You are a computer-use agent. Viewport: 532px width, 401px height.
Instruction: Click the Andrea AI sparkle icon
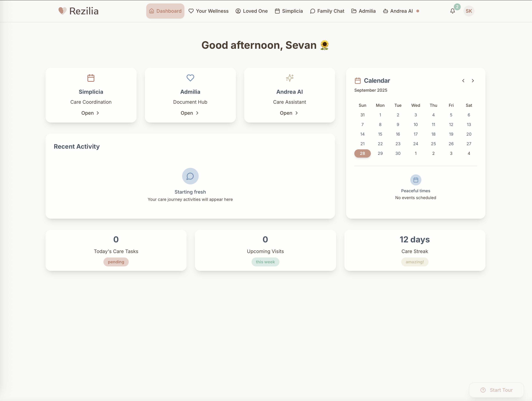[290, 78]
